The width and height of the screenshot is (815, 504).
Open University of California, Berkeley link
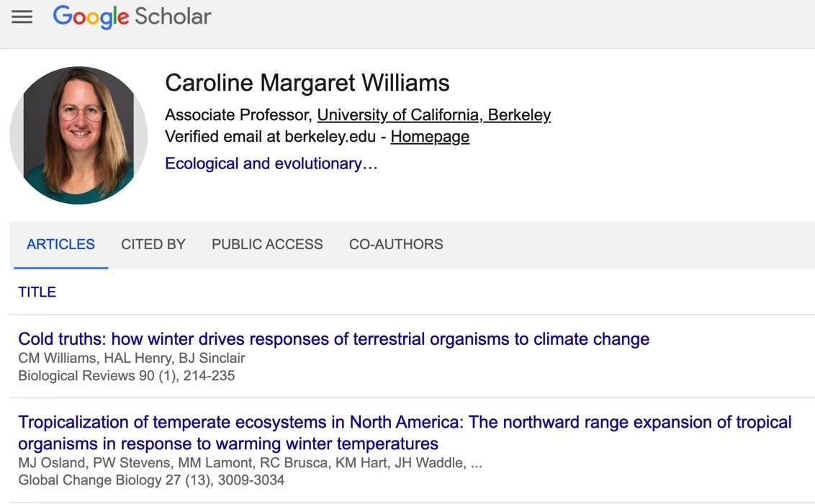coord(433,115)
